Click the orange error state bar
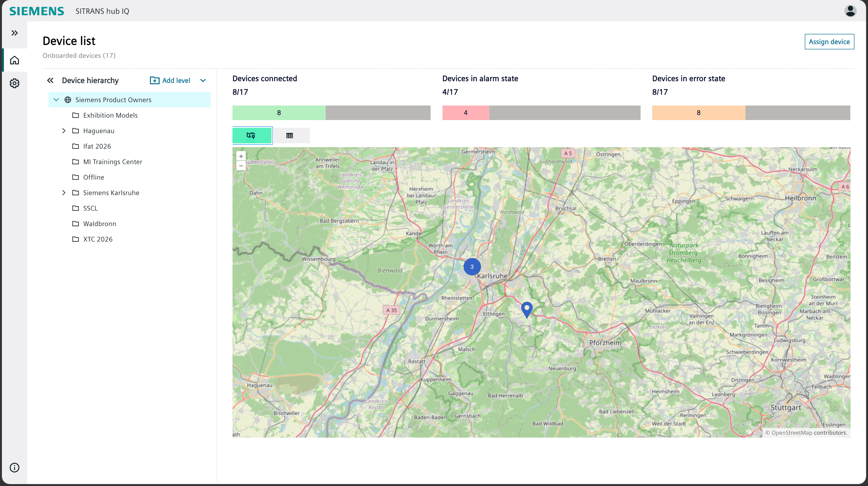The width and height of the screenshot is (868, 486). pyautogui.click(x=698, y=113)
